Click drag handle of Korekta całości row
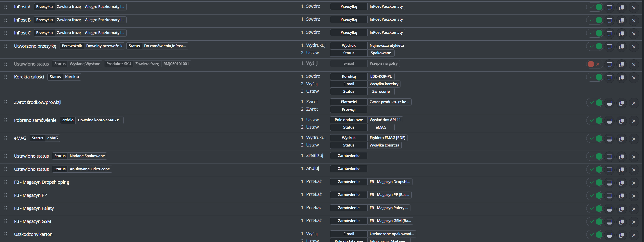This screenshot has height=242, width=644. (x=6, y=77)
